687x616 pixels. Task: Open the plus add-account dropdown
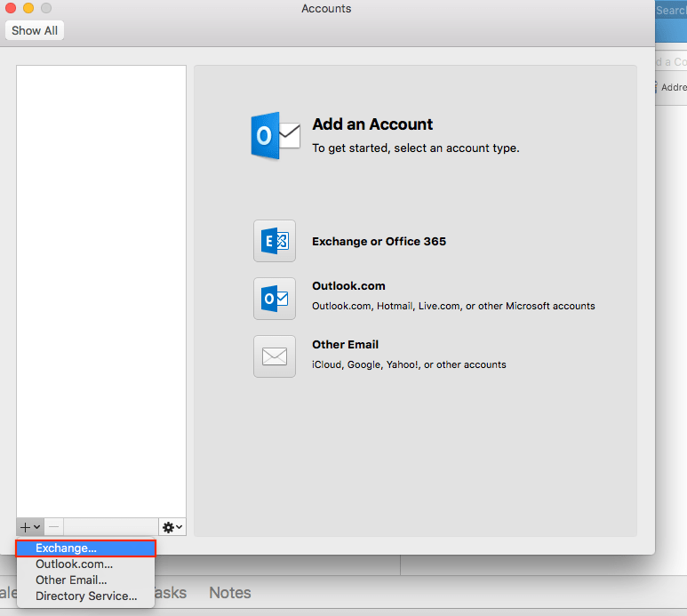[30, 527]
